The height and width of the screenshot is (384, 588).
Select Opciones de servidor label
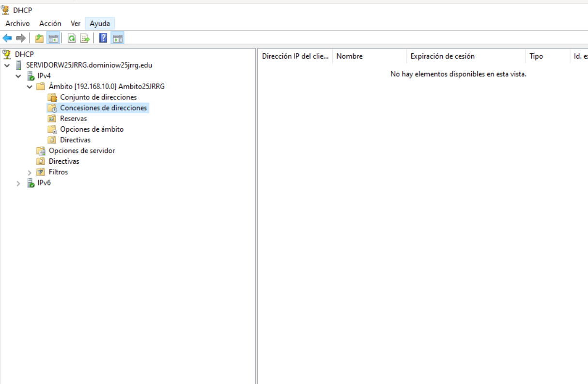pyautogui.click(x=82, y=151)
